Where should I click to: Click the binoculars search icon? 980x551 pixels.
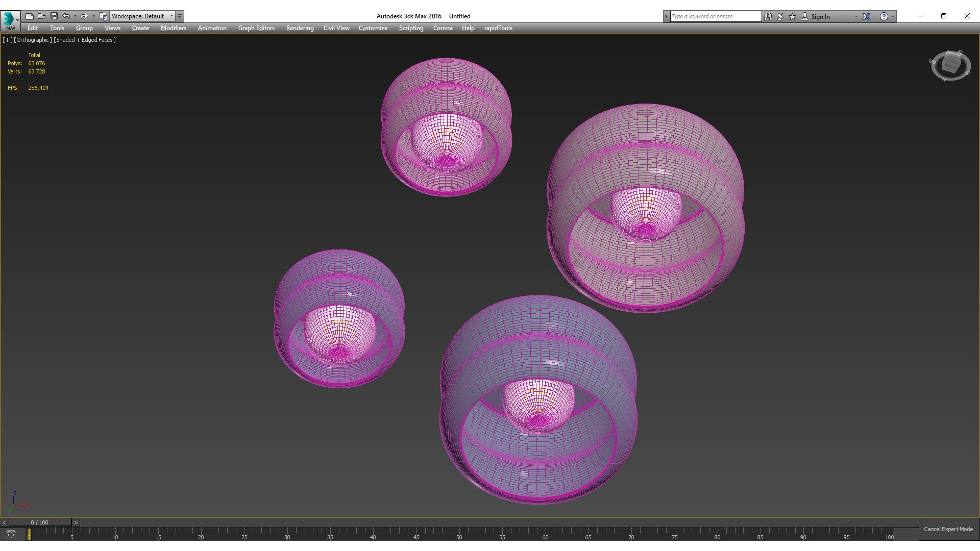click(x=768, y=16)
